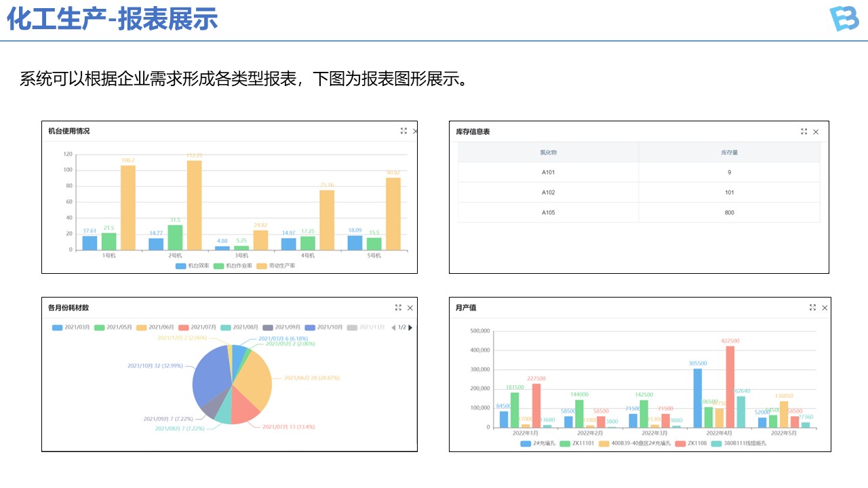Close the 各月份耗材数 panel
Screen dimensions: 868x488
(410, 308)
